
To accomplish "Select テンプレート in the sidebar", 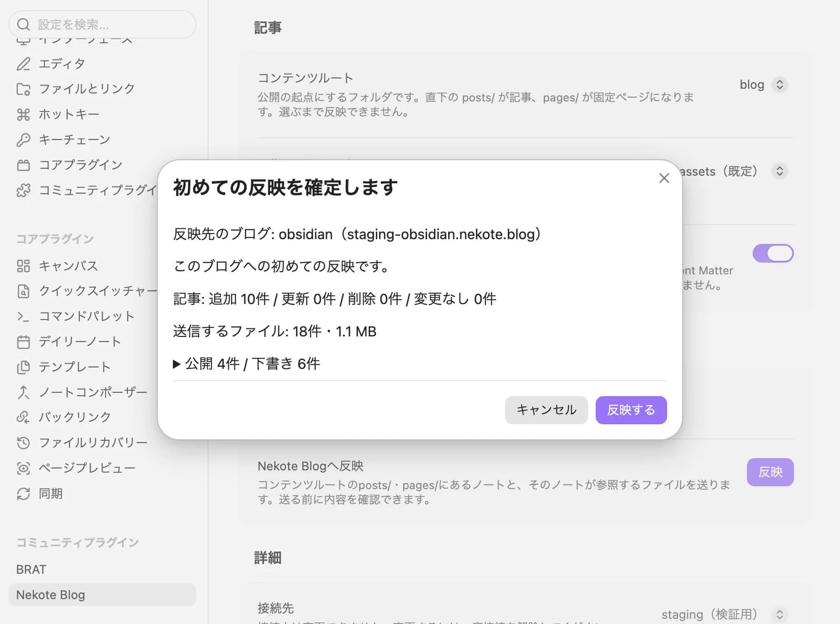I will coord(75,367).
